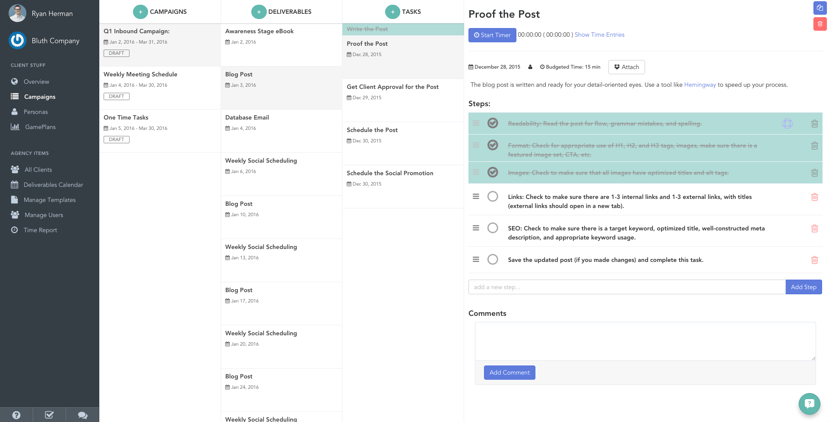Click the plus icon beside DELIVERABLES
829x422 pixels.
[259, 11]
